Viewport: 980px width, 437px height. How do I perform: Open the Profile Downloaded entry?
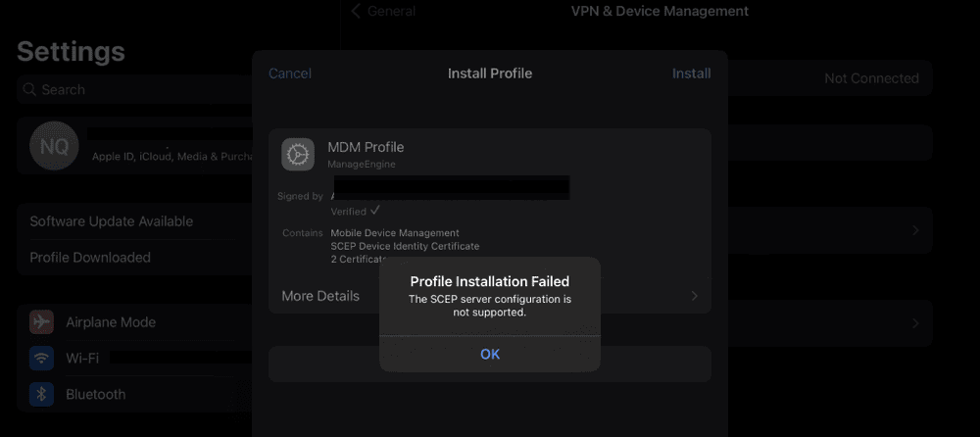click(90, 258)
